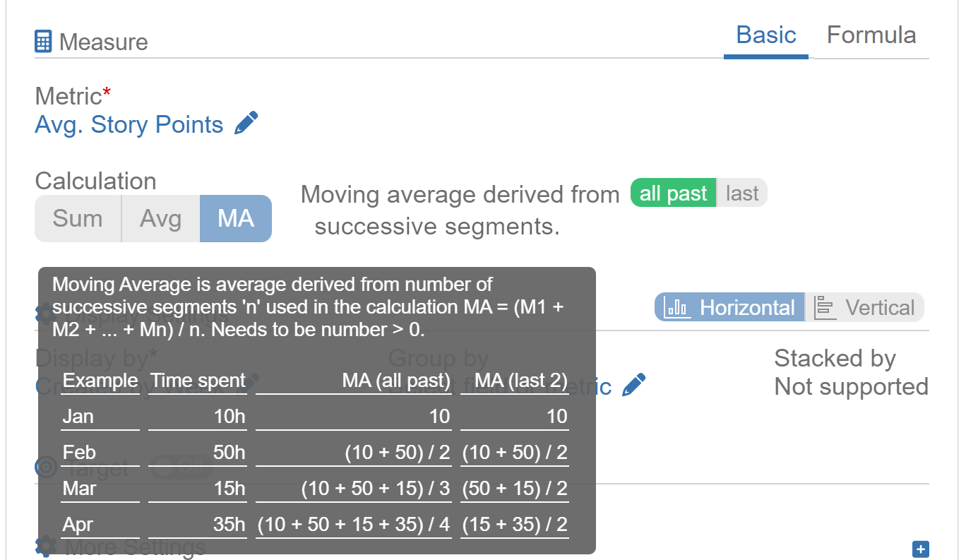Select the Basic tab
Image resolution: width=966 pixels, height=560 pixels.
pyautogui.click(x=765, y=35)
